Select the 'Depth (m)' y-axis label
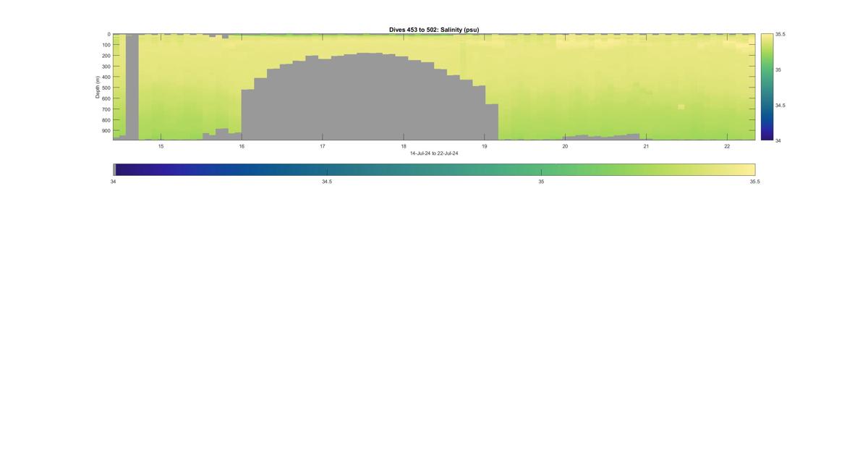Viewport: 868px width, 450px height. [x=97, y=87]
